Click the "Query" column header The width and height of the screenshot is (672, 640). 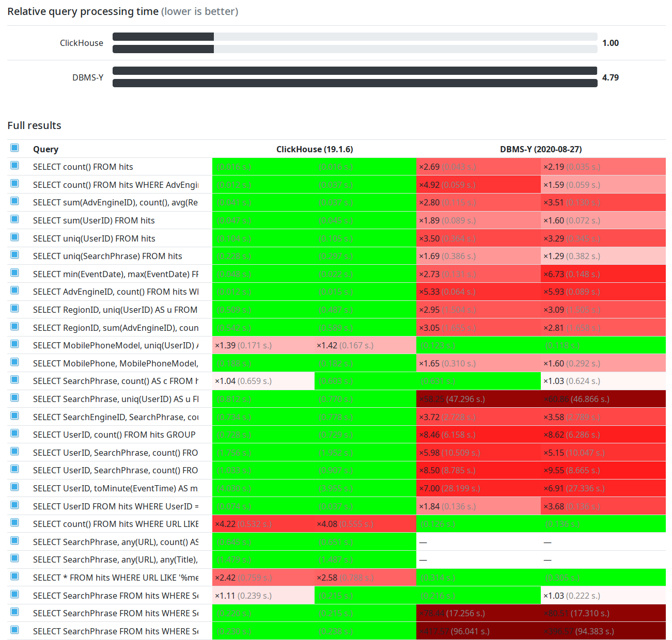[x=45, y=149]
